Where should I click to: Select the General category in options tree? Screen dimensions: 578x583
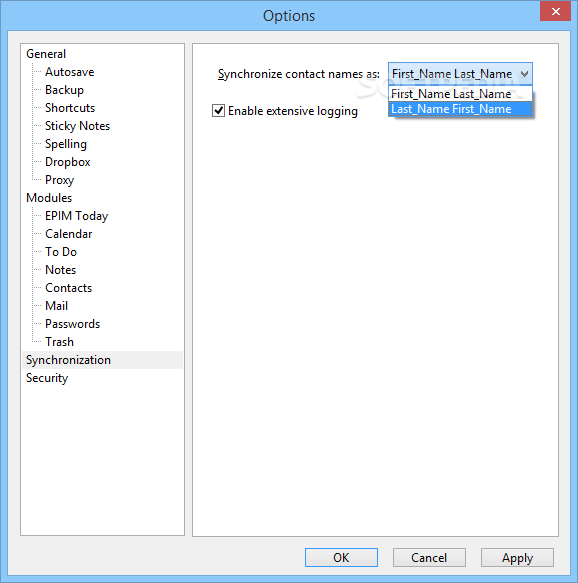click(x=46, y=54)
